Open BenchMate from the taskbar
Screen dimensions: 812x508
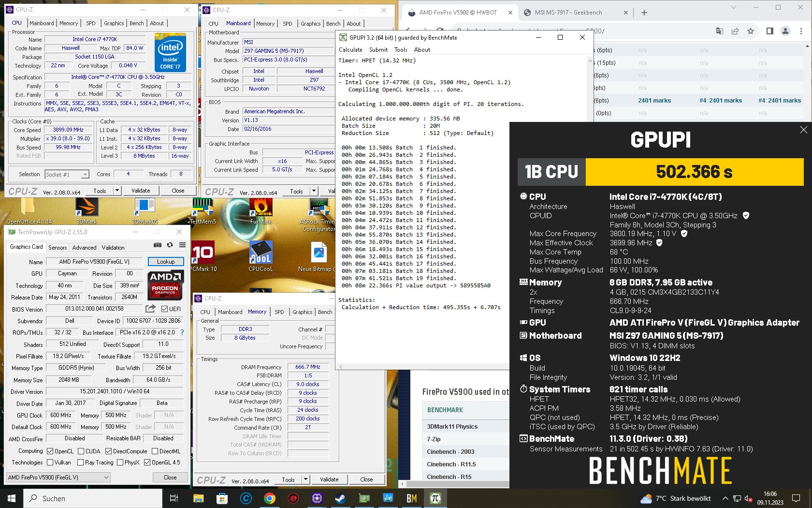point(412,498)
